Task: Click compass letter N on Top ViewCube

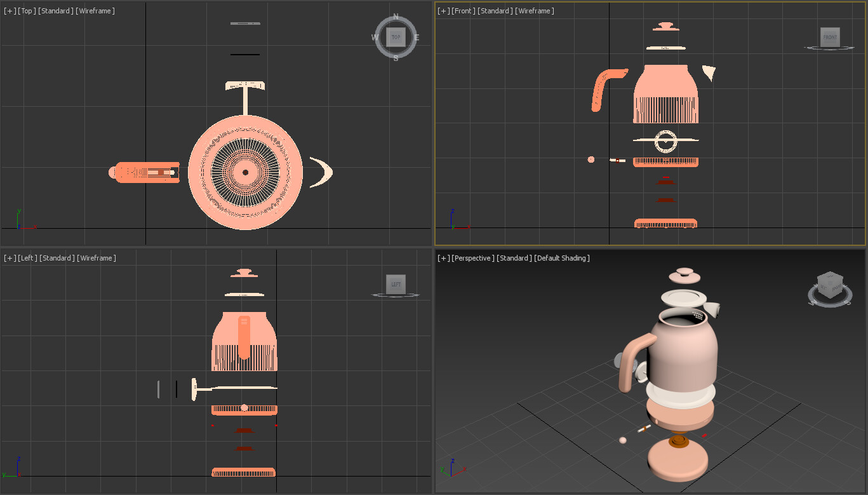Action: 396,17
